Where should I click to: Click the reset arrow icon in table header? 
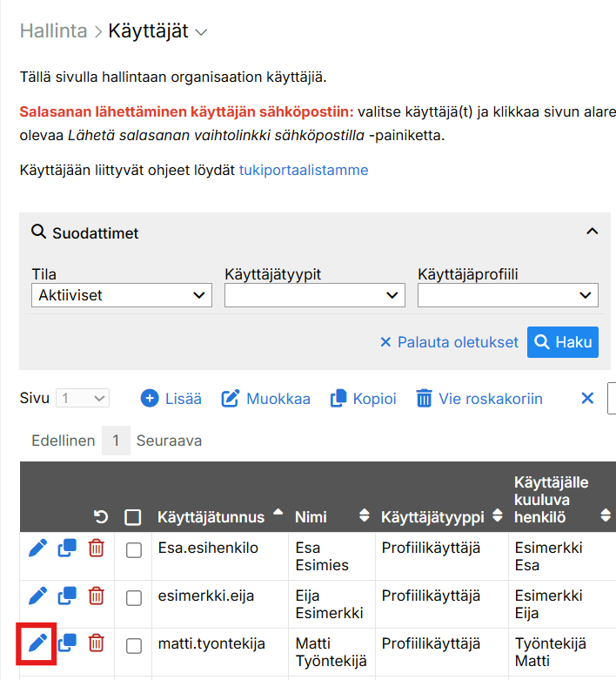coord(101,517)
